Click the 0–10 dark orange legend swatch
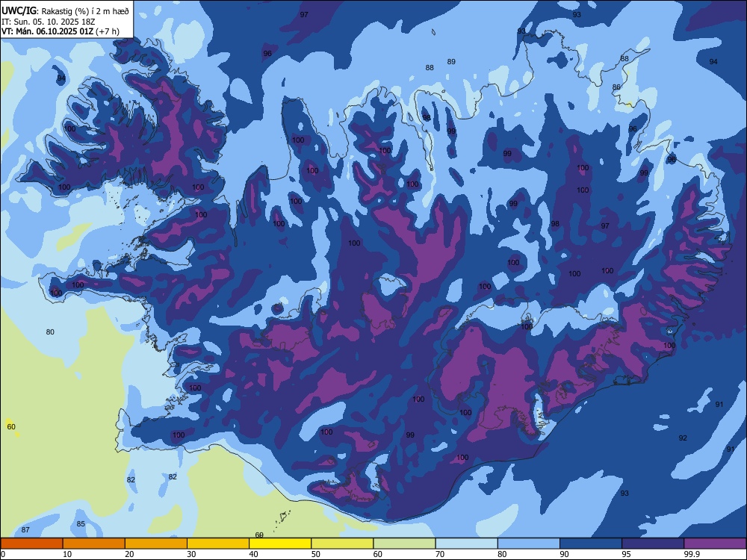Screen dimensions: 747x560 pyautogui.click(x=31, y=544)
